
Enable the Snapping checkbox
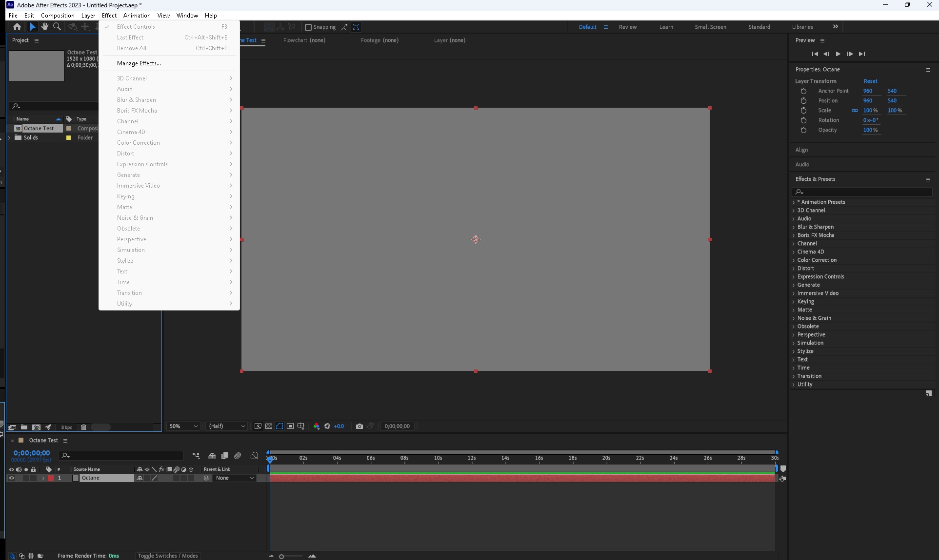point(308,27)
